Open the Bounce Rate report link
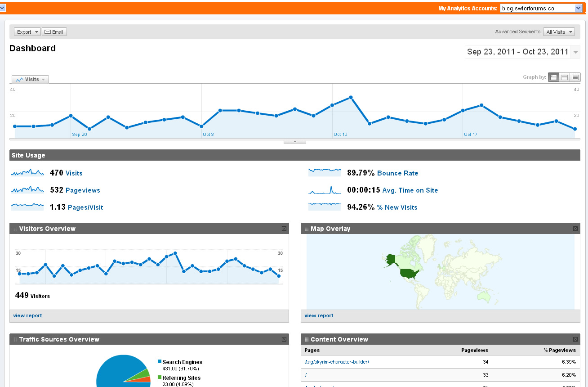Viewport: 588px width, 387px height. [398, 173]
